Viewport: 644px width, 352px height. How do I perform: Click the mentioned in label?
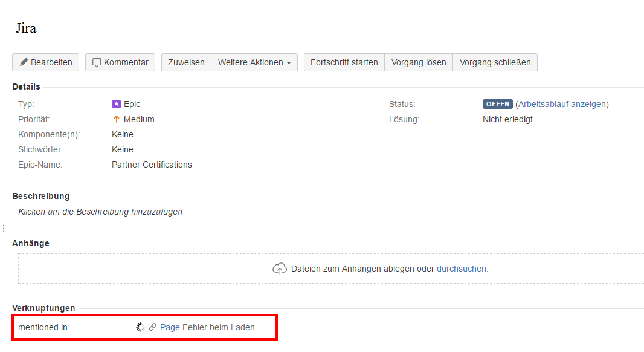coord(43,327)
